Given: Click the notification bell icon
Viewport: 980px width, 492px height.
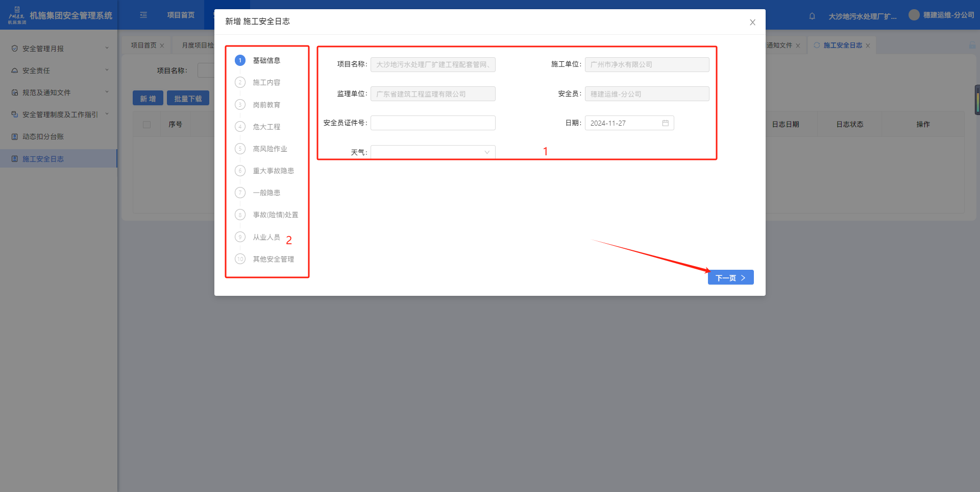Looking at the screenshot, I should 812,16.
